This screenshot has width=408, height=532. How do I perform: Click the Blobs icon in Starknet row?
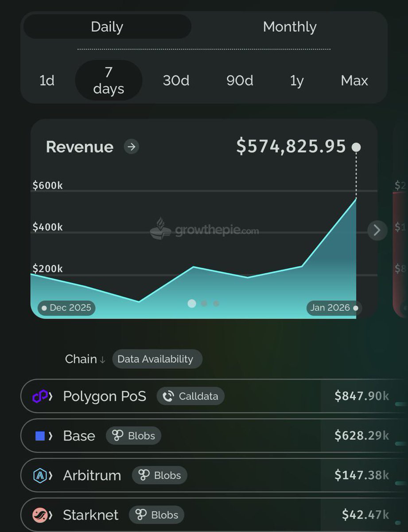(x=141, y=515)
